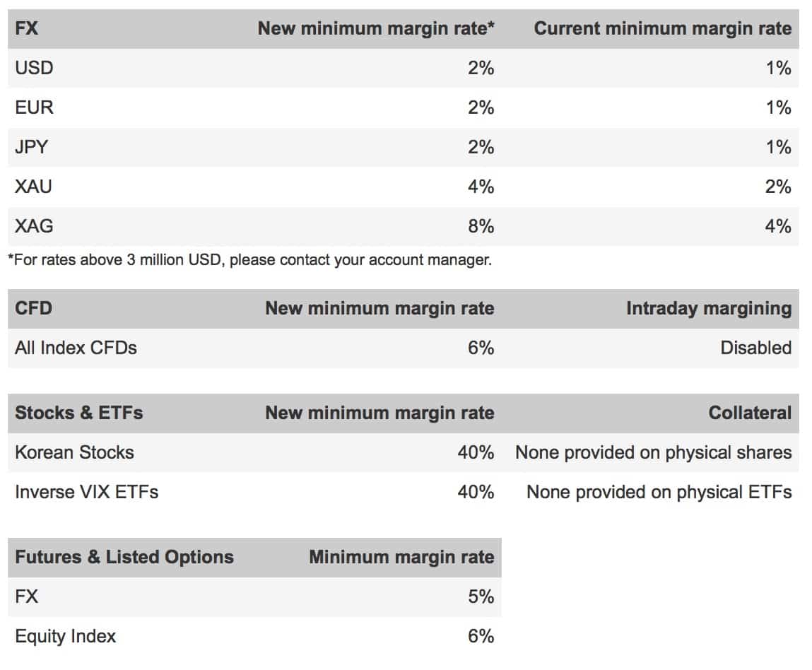812x670 pixels.
Task: Click the JPY row label
Action: [33, 148]
